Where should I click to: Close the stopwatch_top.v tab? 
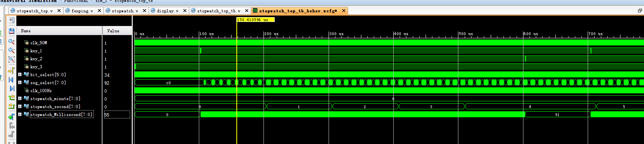point(59,11)
